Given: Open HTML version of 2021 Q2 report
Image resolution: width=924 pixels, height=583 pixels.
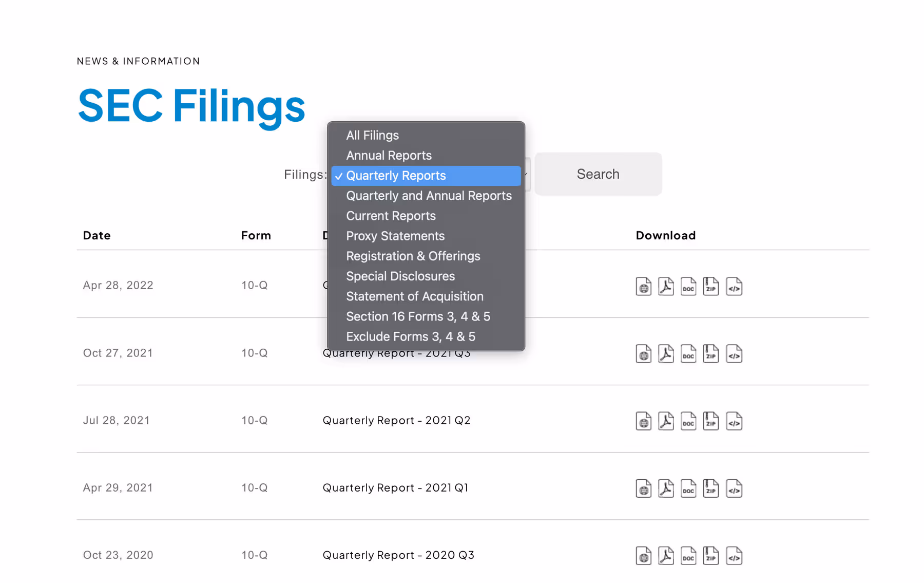Looking at the screenshot, I should pyautogui.click(x=643, y=421).
